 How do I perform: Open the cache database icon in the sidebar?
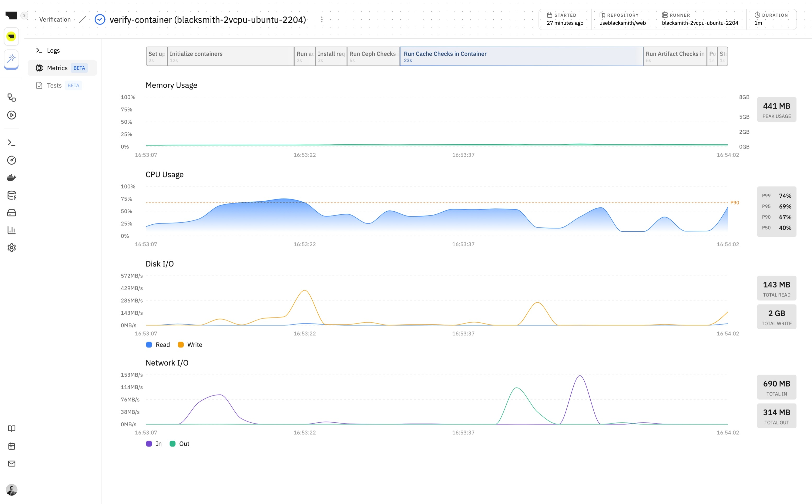coord(11,195)
